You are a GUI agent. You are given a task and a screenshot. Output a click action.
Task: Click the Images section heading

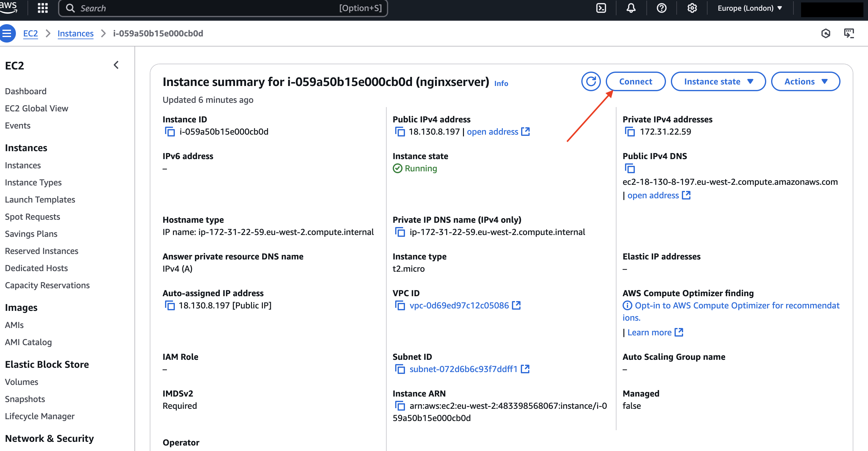[21, 308]
